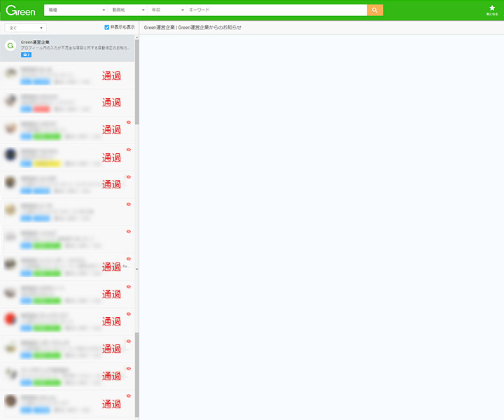Toggle eye icon on the navy-avatar message row
504x420 pixels.
pyautogui.click(x=129, y=149)
